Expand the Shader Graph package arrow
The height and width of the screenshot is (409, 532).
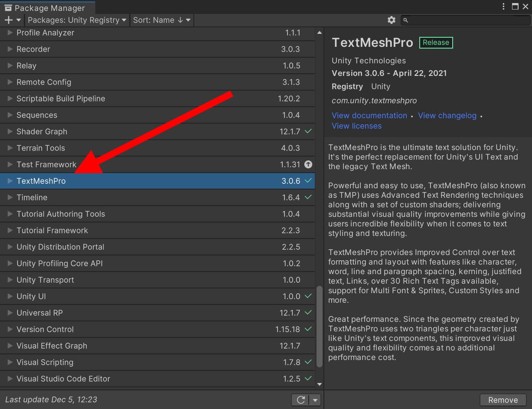(10, 131)
